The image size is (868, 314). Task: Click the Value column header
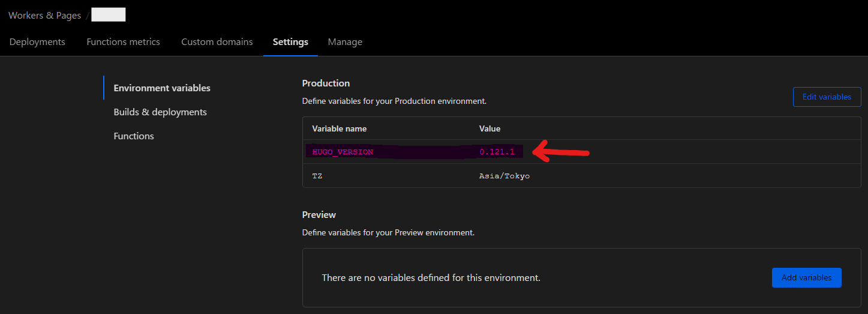(x=489, y=128)
